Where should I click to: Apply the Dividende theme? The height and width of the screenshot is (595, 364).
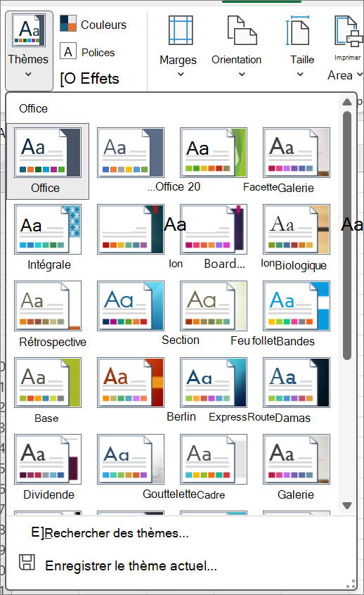click(x=48, y=467)
